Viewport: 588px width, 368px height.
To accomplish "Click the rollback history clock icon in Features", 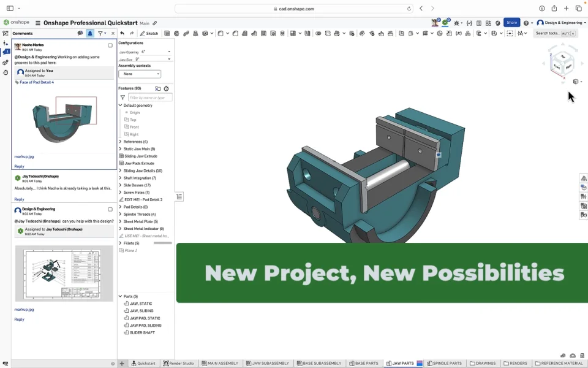I will tap(167, 88).
